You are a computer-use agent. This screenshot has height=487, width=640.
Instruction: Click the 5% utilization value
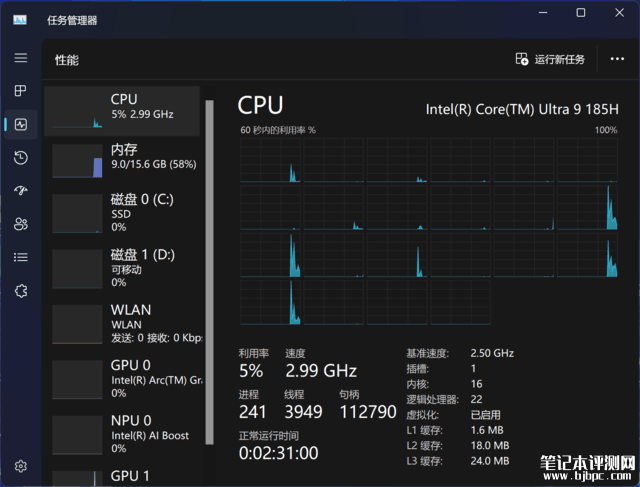tap(251, 371)
